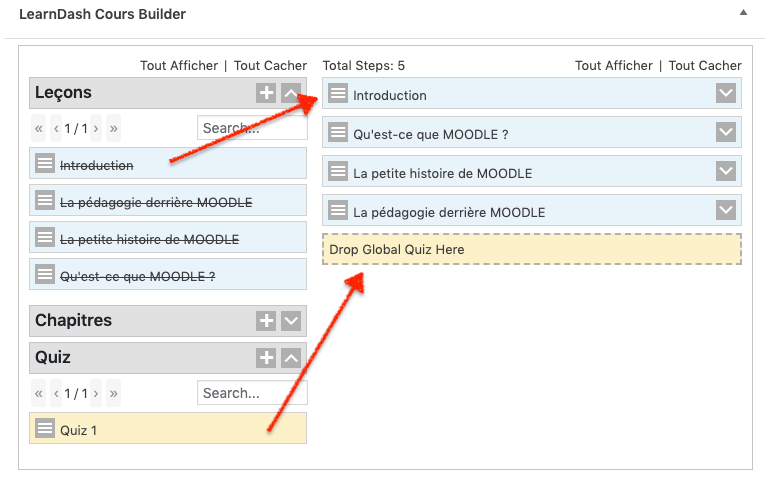Click Qu'est-ce que MOODLE ? title in course steps

(431, 135)
